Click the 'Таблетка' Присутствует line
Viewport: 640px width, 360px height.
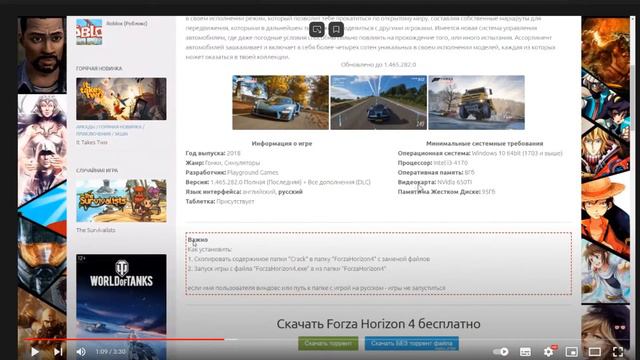220,202
